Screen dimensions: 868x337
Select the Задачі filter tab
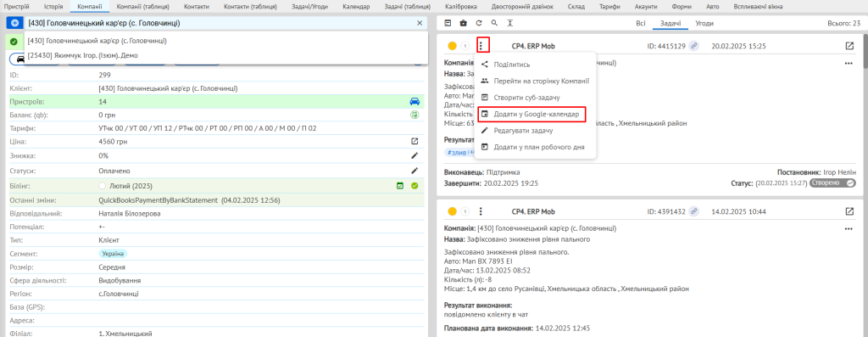tap(670, 23)
